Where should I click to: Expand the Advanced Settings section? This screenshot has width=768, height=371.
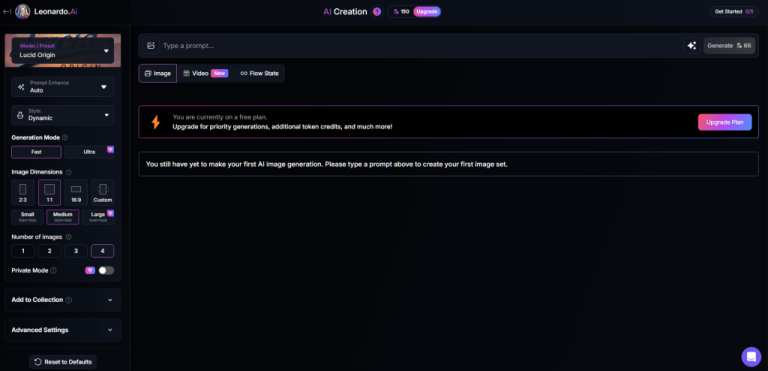point(63,330)
